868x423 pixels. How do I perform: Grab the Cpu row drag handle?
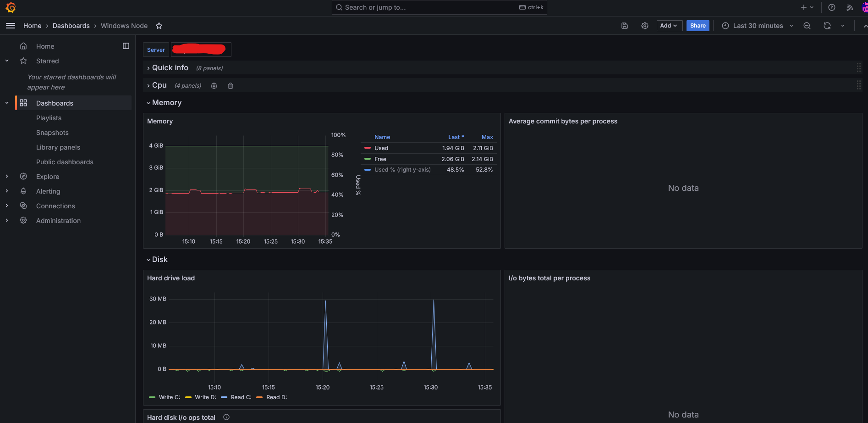(858, 85)
